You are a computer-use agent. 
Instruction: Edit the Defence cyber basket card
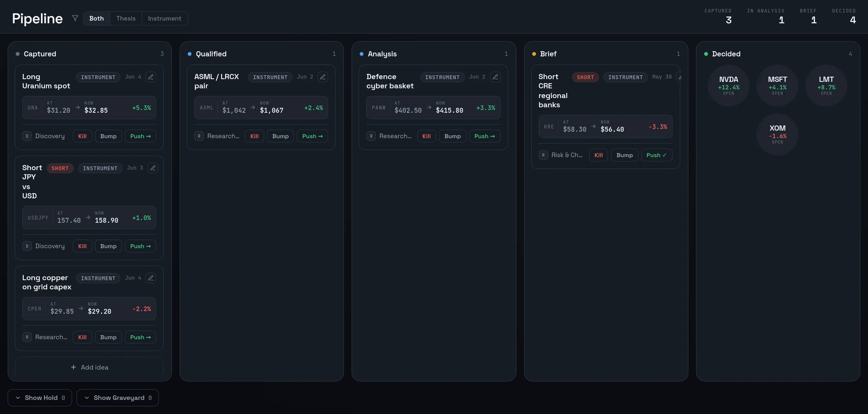coord(495,77)
